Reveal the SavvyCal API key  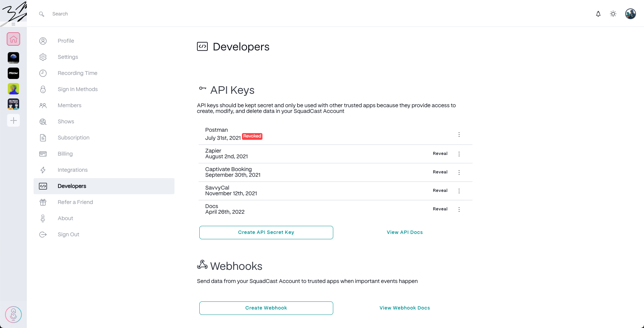pyautogui.click(x=440, y=191)
